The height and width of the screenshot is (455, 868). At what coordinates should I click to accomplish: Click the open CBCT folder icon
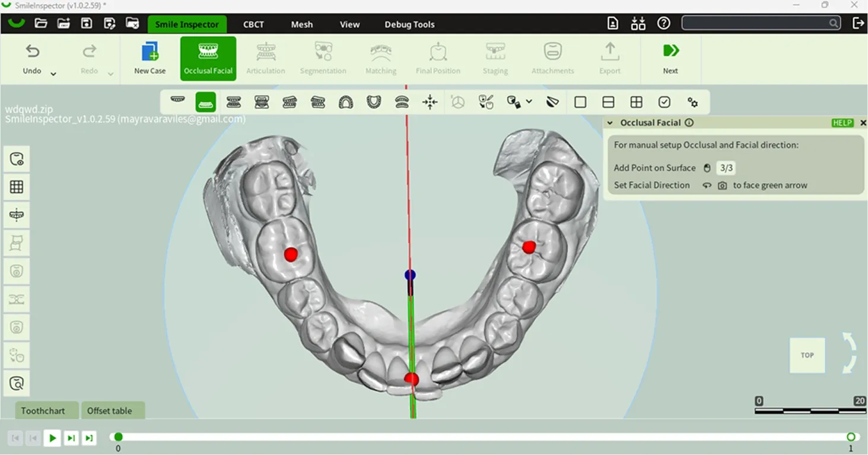click(63, 24)
